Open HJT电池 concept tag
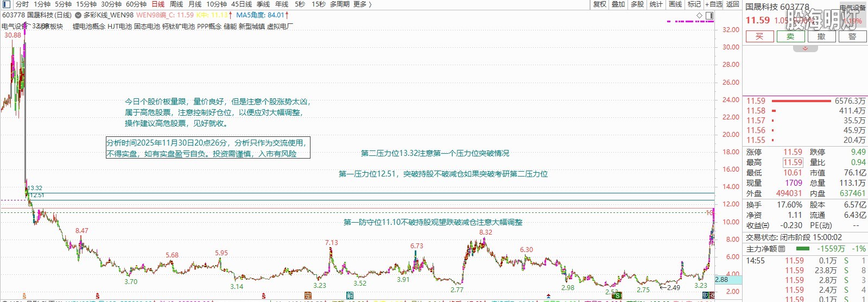 [x=119, y=26]
